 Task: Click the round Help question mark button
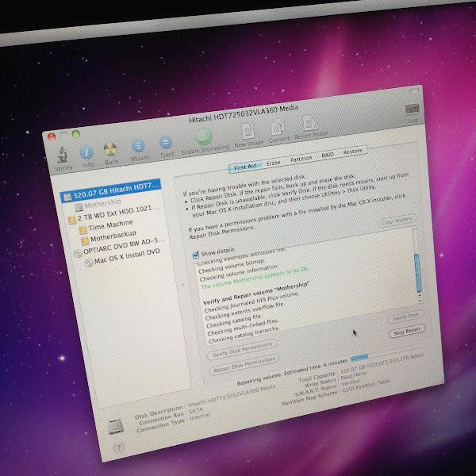coord(120,447)
